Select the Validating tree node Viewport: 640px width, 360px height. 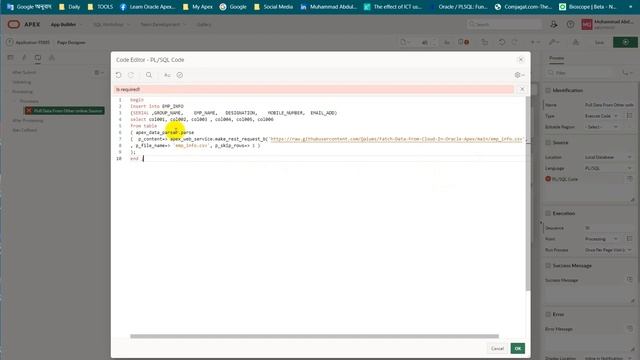click(x=21, y=82)
